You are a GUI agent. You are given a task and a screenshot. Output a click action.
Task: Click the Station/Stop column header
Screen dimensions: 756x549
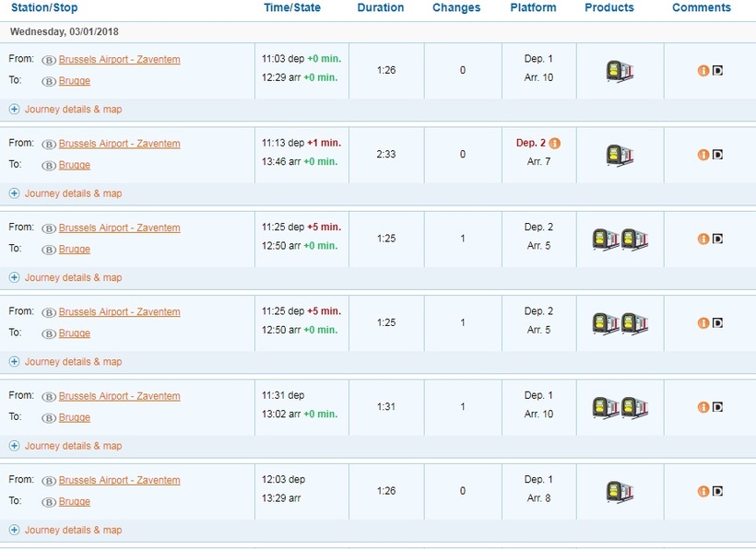(x=44, y=7)
